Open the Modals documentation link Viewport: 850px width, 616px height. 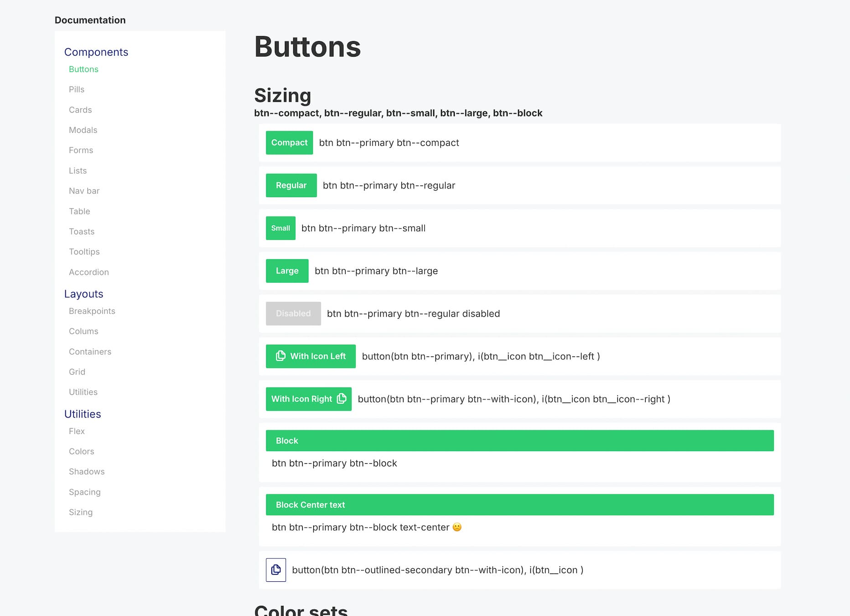click(83, 130)
